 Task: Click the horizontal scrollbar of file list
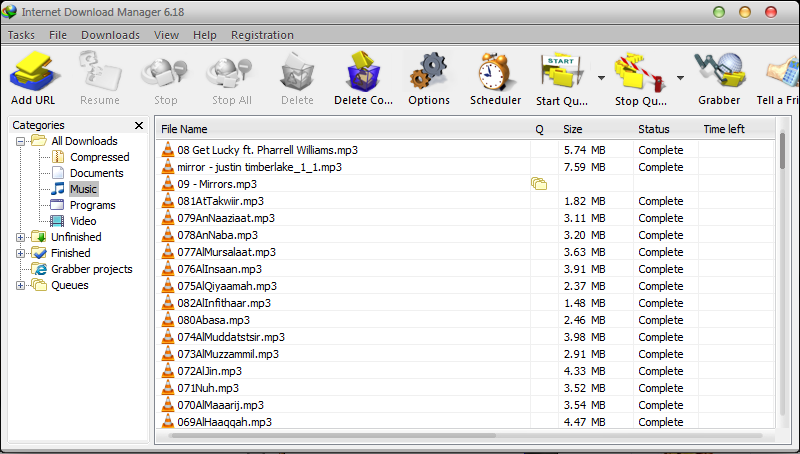coord(334,436)
